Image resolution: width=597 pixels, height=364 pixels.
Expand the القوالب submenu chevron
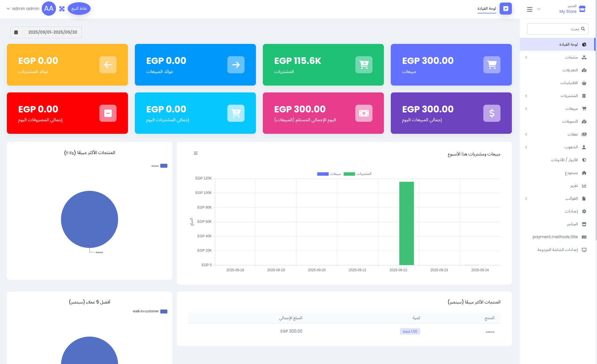coord(526,198)
